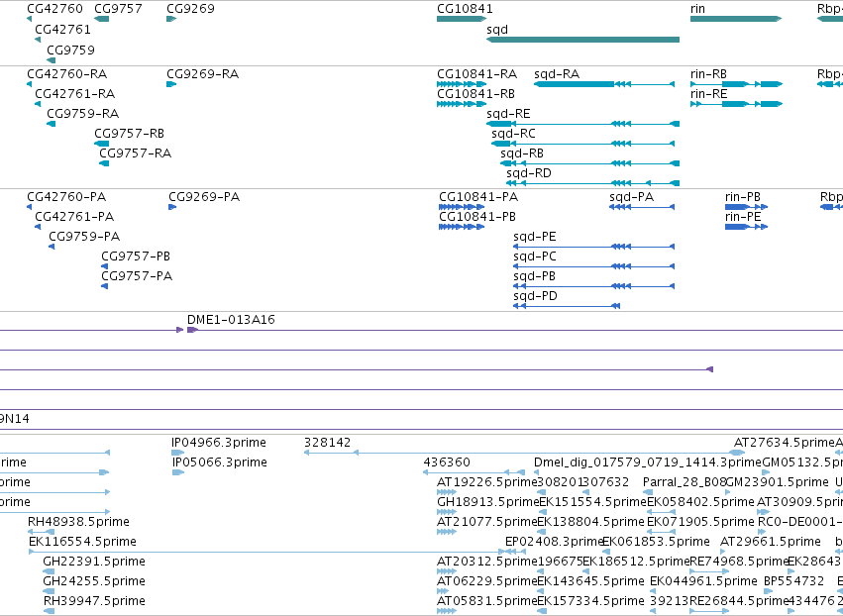Viewport: 843px width, 616px height.
Task: Open the sqd-RB transcript label
Action: (x=522, y=154)
